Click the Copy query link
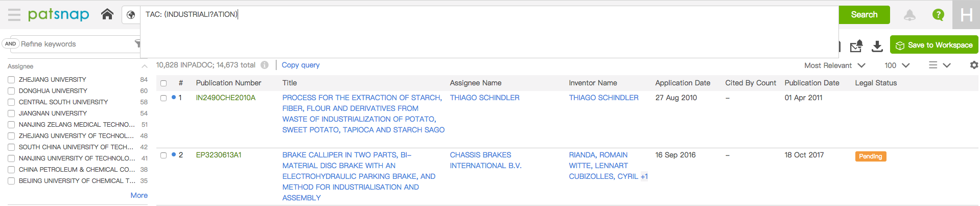The width and height of the screenshot is (980, 206). (x=300, y=65)
